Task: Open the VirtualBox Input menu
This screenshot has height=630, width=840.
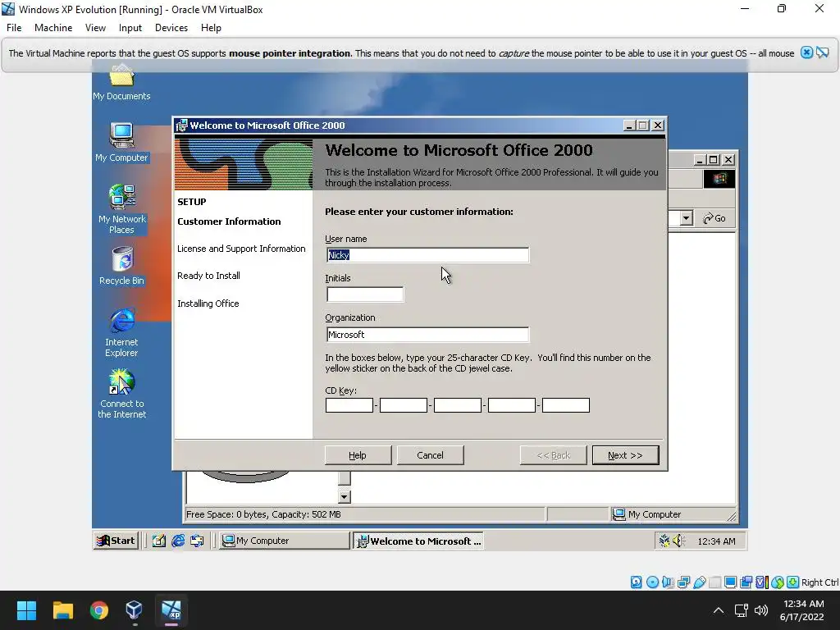Action: [130, 28]
